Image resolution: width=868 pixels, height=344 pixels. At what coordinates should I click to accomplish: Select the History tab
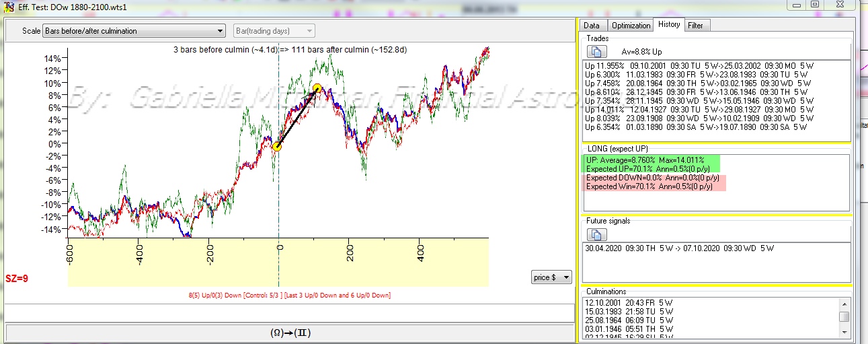[669, 24]
